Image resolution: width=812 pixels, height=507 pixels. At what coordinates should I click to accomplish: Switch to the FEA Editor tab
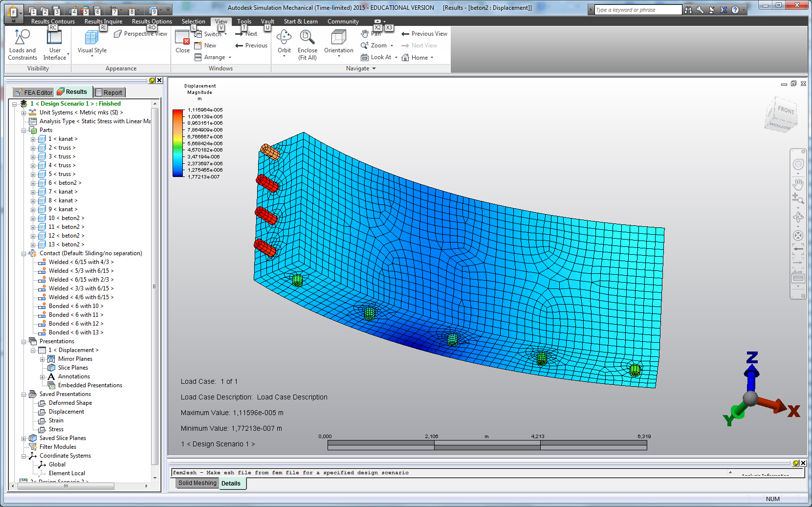[x=33, y=92]
